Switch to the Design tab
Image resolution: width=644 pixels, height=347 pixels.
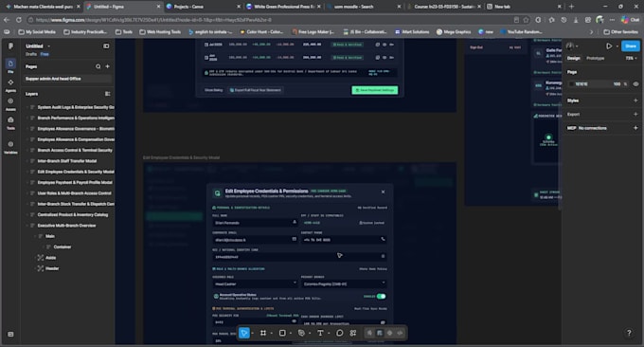tap(574, 59)
